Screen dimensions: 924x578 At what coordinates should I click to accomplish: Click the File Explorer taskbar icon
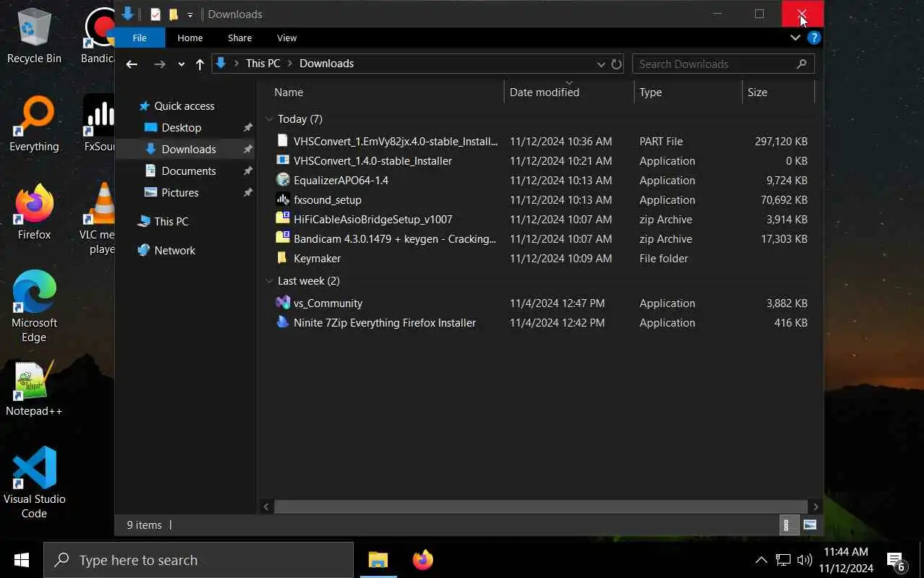[378, 560]
